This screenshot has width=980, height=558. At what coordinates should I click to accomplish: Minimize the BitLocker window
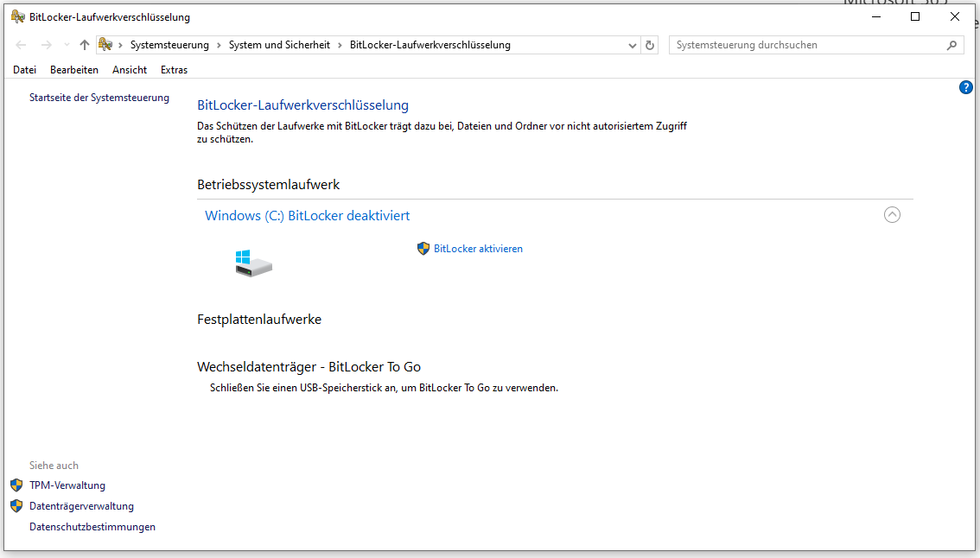[x=876, y=17]
